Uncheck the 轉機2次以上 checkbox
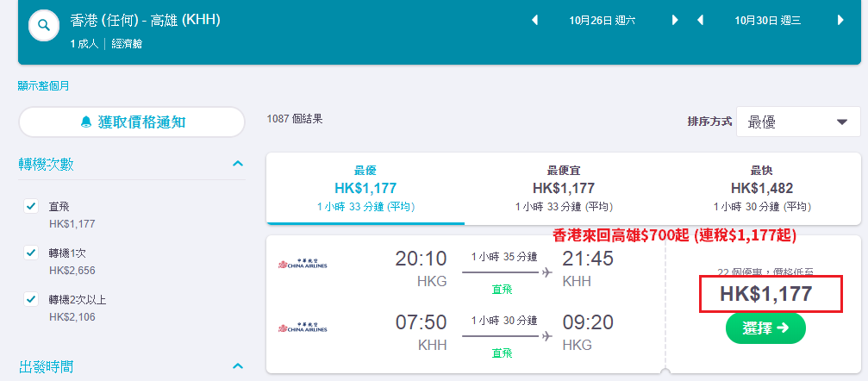This screenshot has width=868, height=381. click(30, 300)
